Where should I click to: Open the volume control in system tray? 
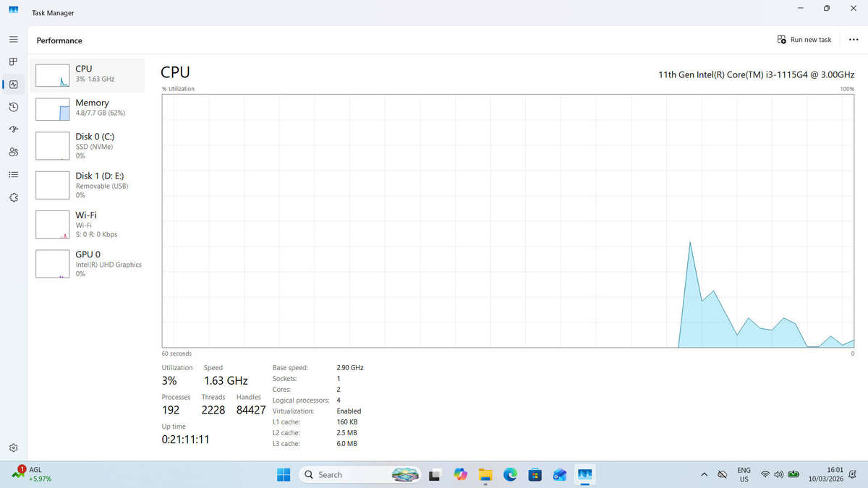[779, 475]
